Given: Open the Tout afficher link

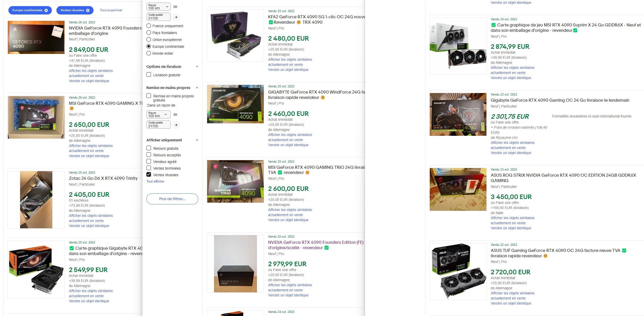Looking at the screenshot, I should tap(155, 181).
